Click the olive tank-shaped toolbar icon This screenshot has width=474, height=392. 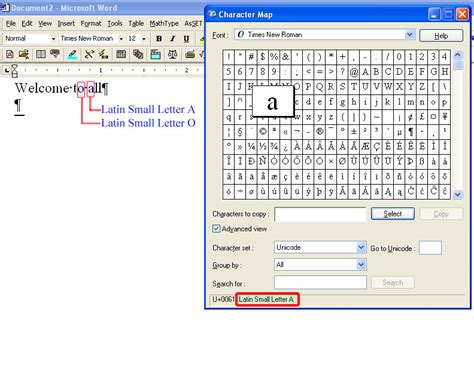point(190,54)
